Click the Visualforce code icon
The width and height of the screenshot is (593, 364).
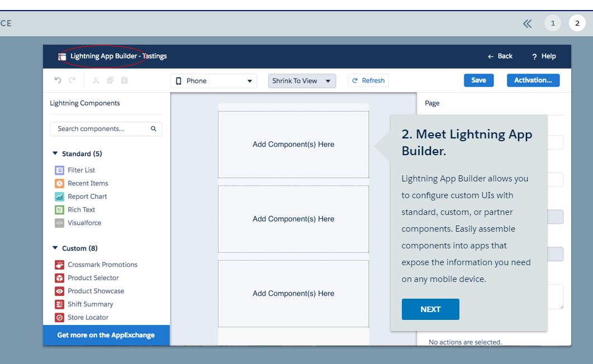59,223
